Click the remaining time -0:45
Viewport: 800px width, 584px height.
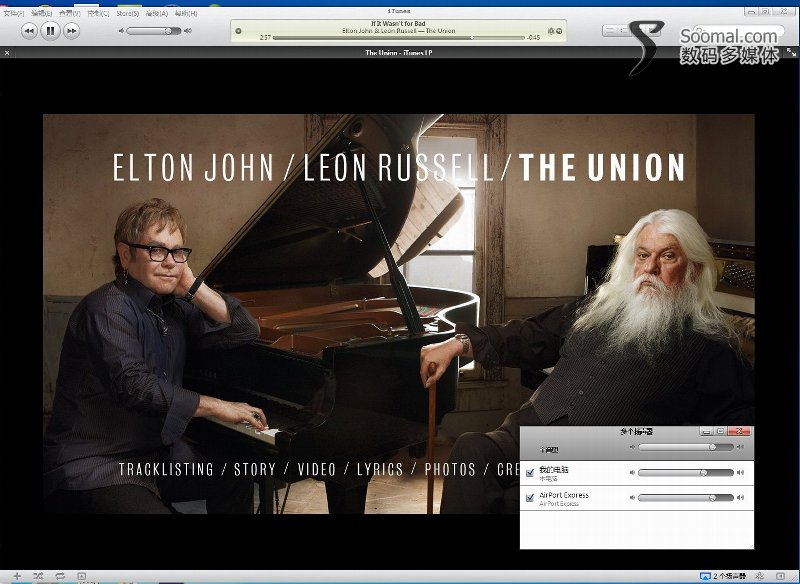(533, 38)
